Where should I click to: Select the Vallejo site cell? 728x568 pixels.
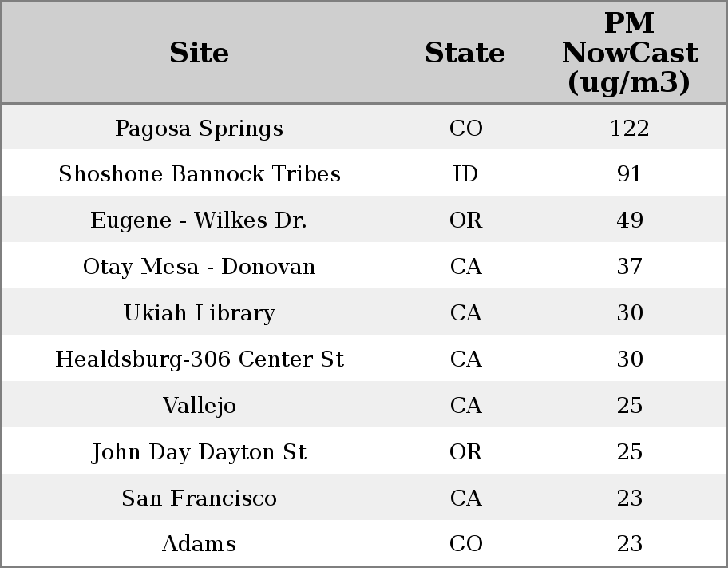[200, 406]
